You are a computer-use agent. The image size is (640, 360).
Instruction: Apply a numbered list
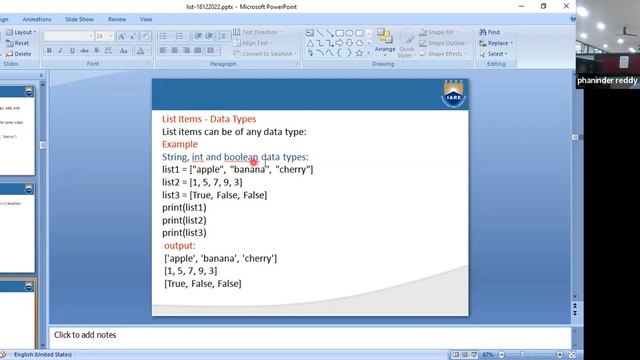tap(180, 36)
